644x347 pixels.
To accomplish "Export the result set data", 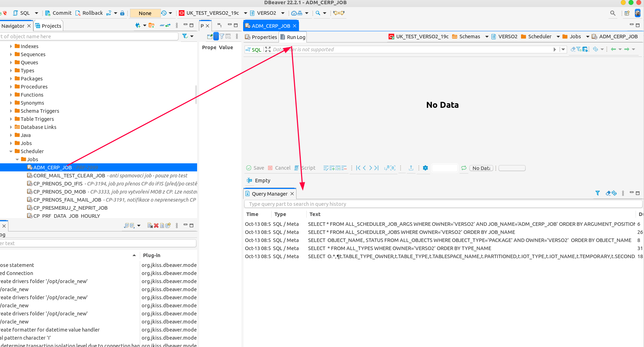I will point(411,168).
